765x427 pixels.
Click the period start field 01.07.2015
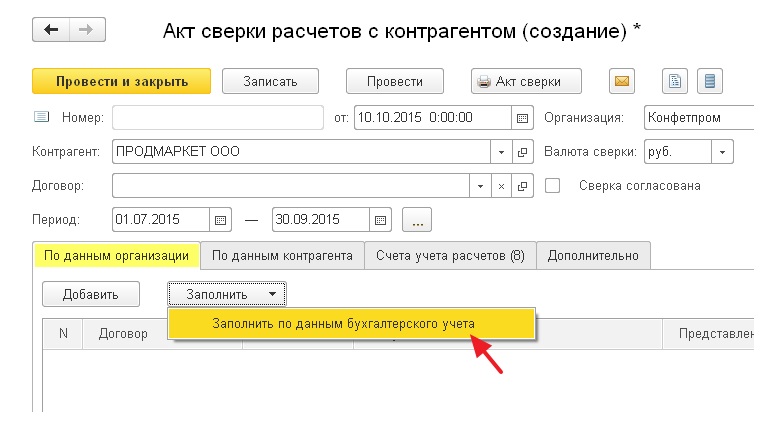tap(161, 220)
